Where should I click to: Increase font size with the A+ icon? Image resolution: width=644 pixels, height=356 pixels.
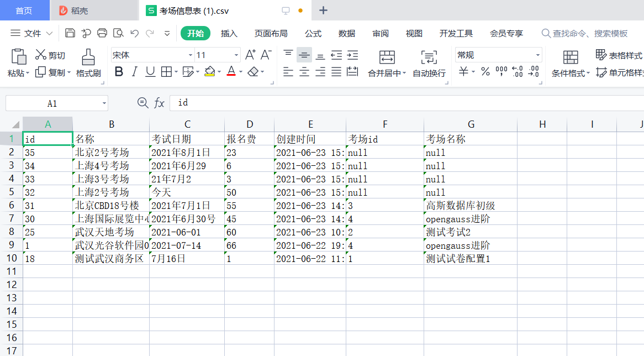(250, 55)
